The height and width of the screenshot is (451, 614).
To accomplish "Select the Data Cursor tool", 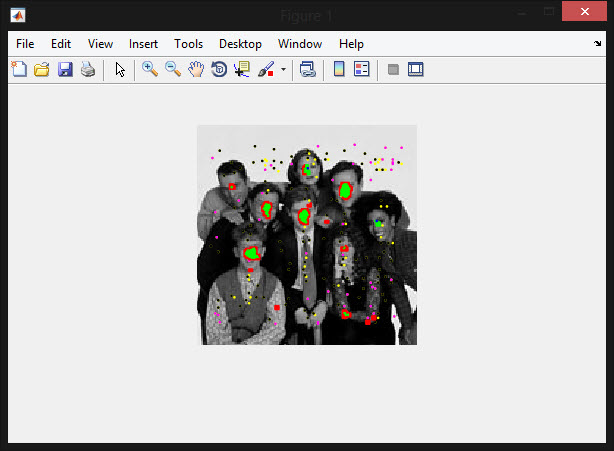I will [x=242, y=70].
